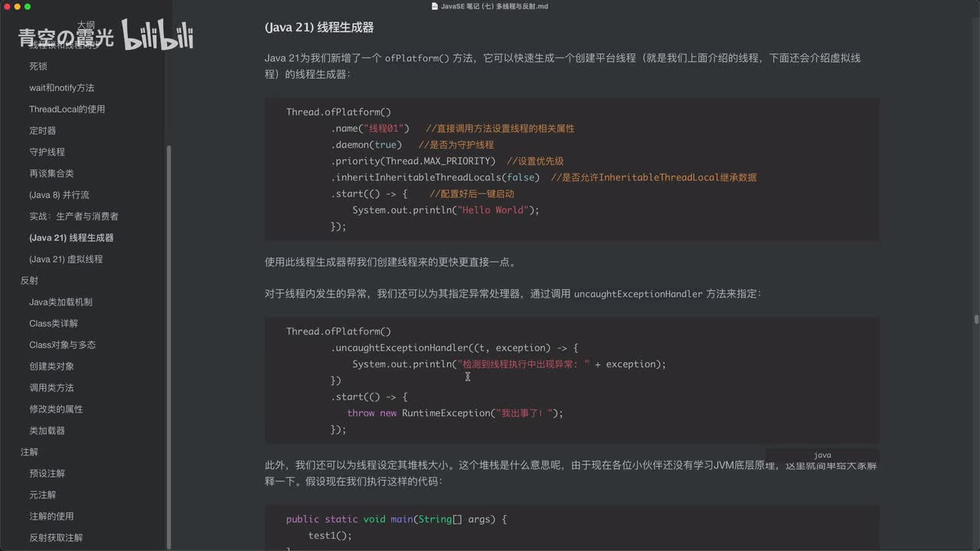The width and height of the screenshot is (980, 551).
Task: Select 预设注解 in the sidebar
Action: 47,474
